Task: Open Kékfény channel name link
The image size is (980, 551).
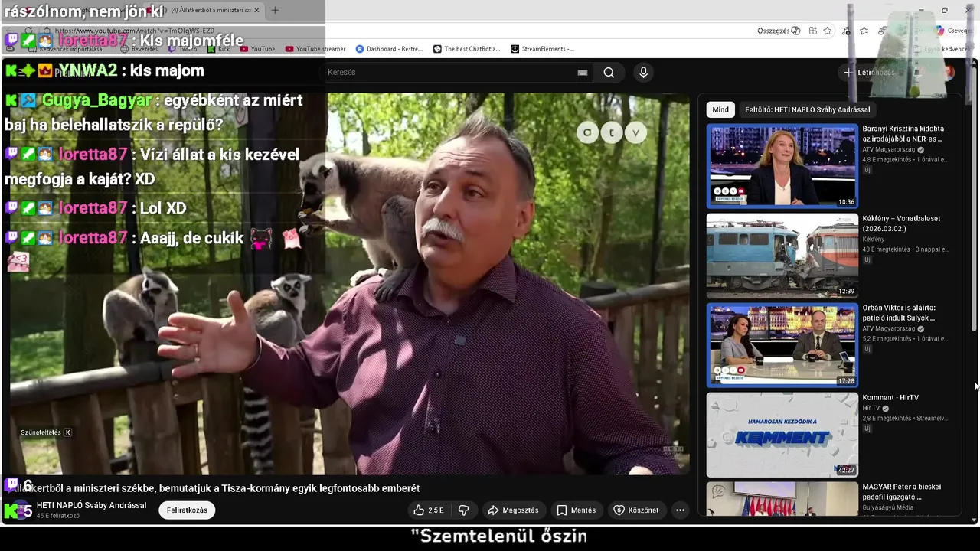Action: (x=873, y=240)
